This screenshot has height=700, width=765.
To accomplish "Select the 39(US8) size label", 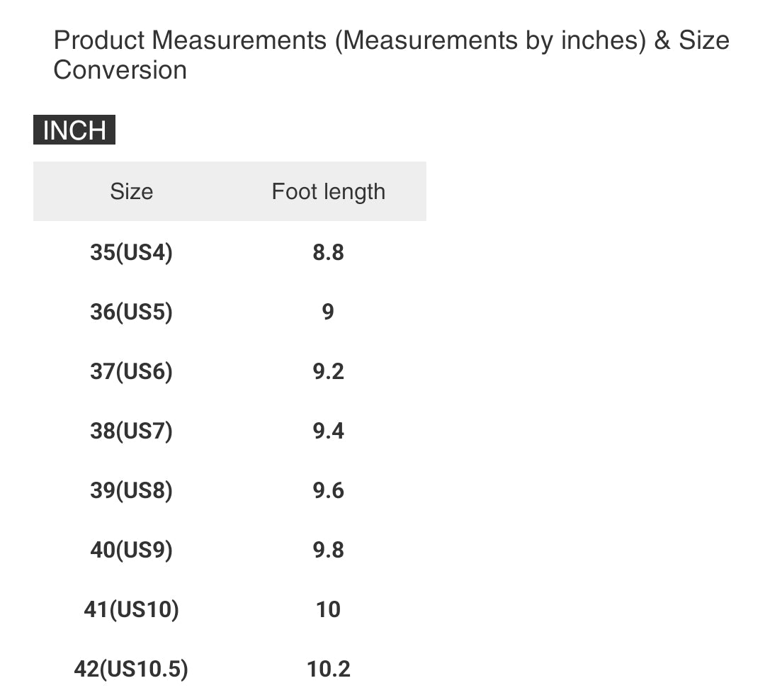I will [131, 490].
